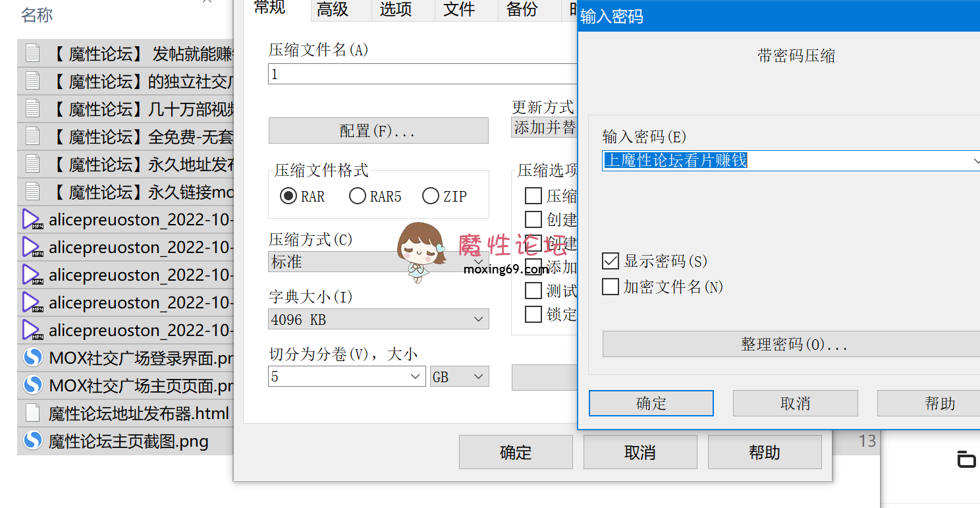The width and height of the screenshot is (980, 508).
Task: Select the ZIP archive format radio button
Action: [431, 196]
